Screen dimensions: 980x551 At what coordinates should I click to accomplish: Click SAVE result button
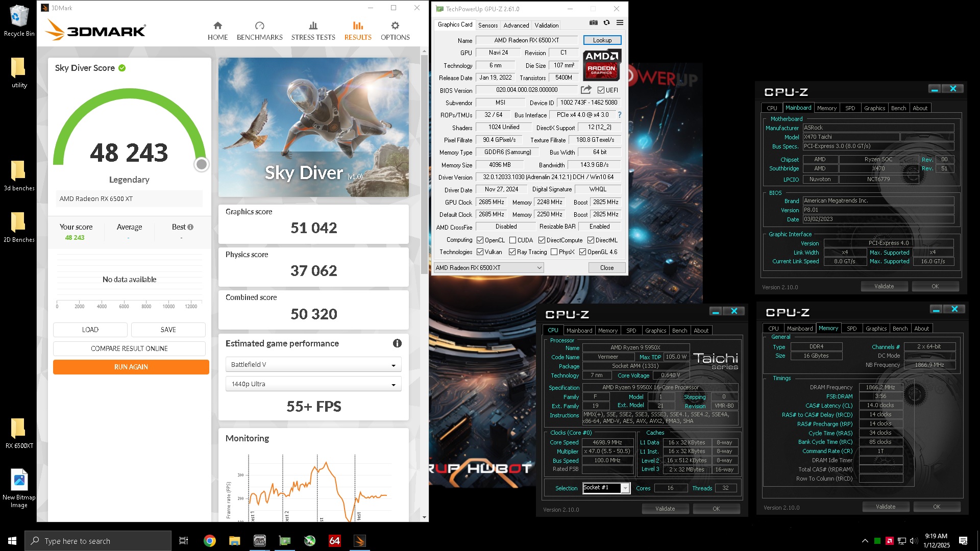click(168, 330)
